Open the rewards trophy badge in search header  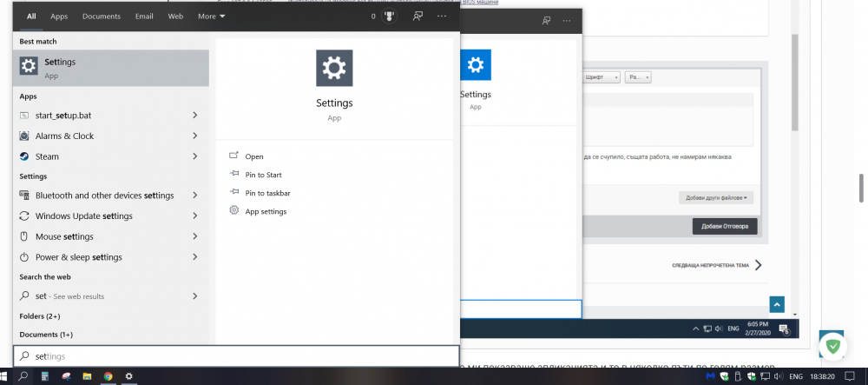pos(389,16)
